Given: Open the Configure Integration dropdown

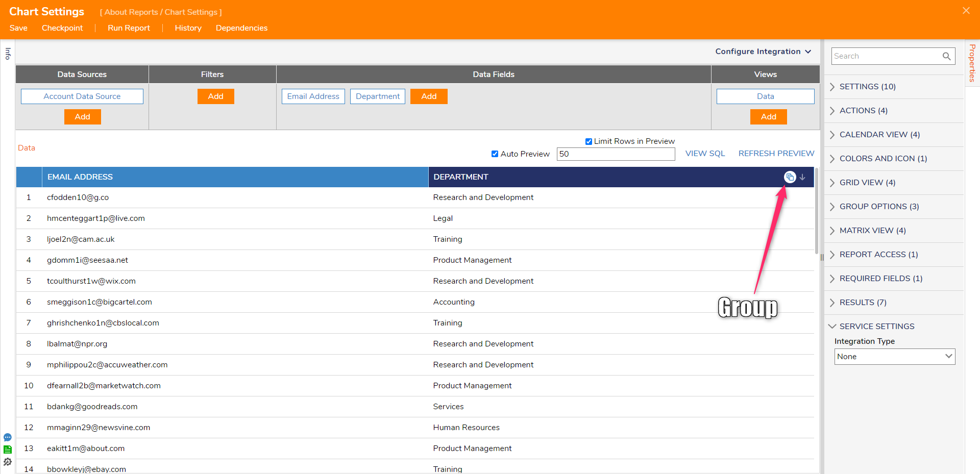Looking at the screenshot, I should coord(763,52).
